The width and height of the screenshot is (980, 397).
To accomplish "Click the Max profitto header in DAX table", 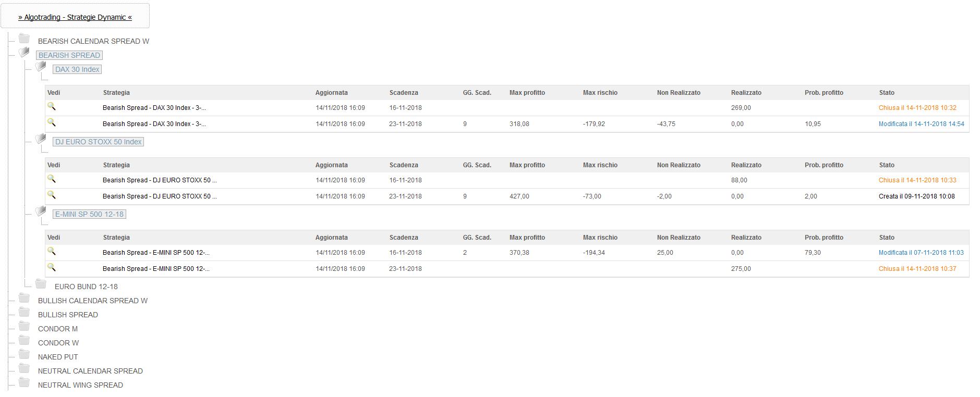I will (527, 93).
